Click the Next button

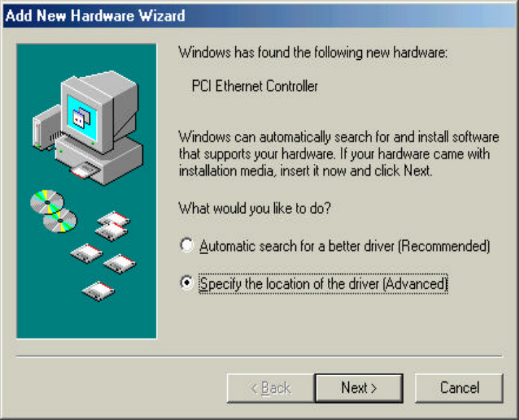coord(359,388)
